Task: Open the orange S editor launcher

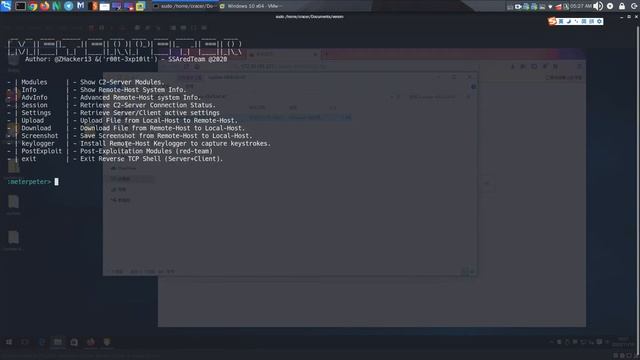Action: [93, 6]
